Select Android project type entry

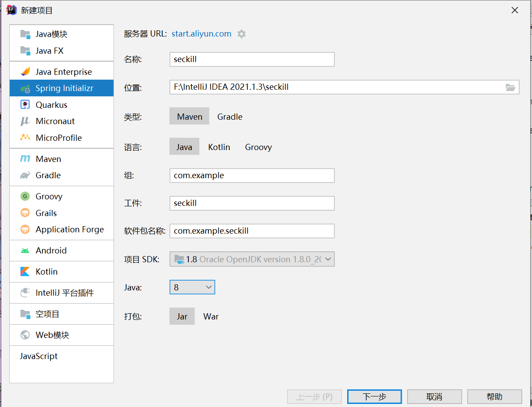[62, 250]
